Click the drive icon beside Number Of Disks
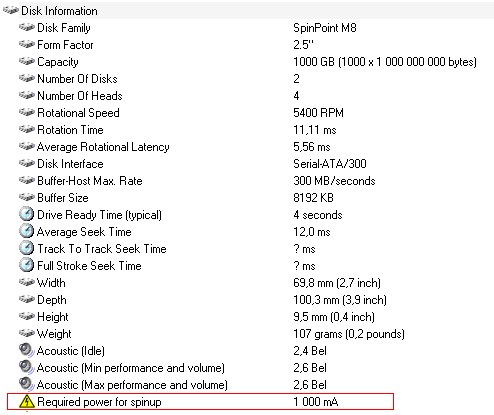 click(27, 78)
